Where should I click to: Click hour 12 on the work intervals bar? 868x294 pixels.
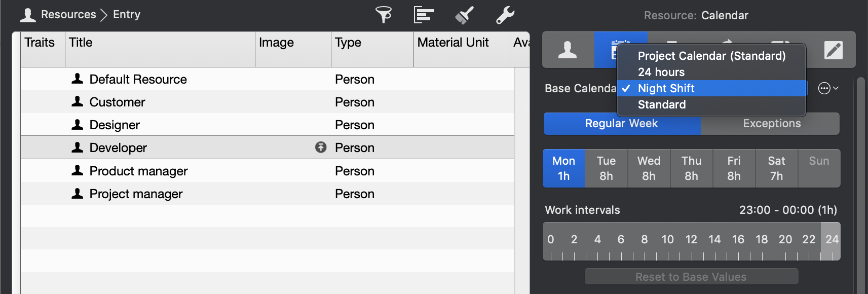click(x=691, y=240)
